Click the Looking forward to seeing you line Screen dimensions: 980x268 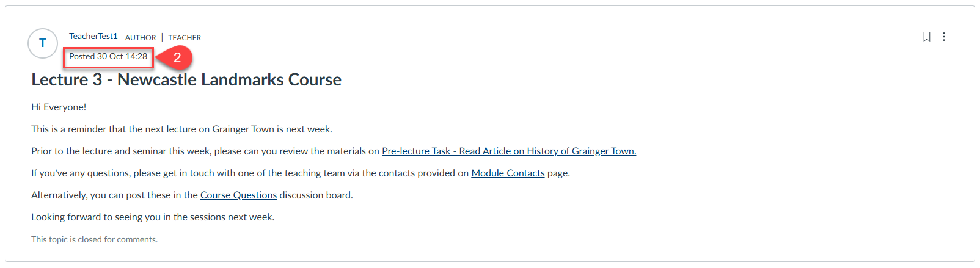coord(153,217)
